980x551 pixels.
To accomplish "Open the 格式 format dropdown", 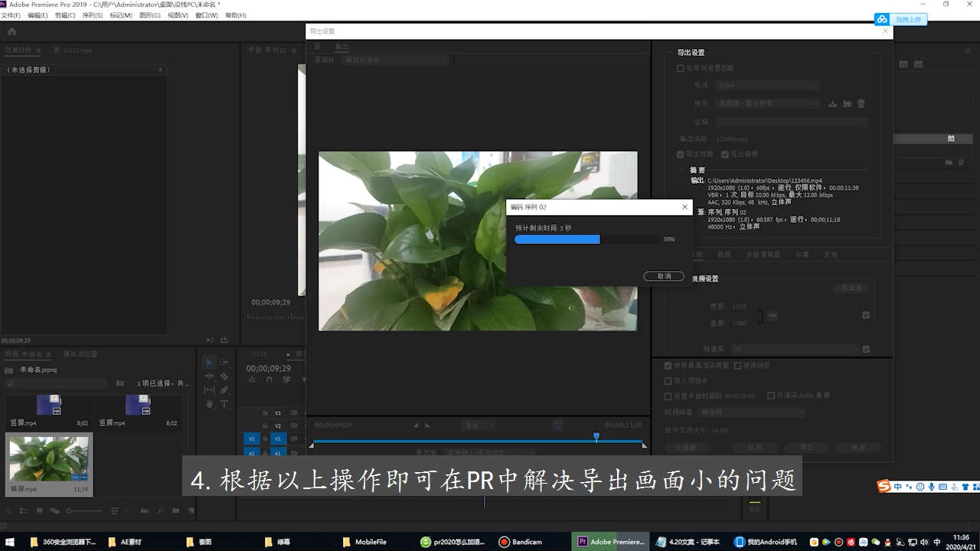I will pyautogui.click(x=768, y=85).
